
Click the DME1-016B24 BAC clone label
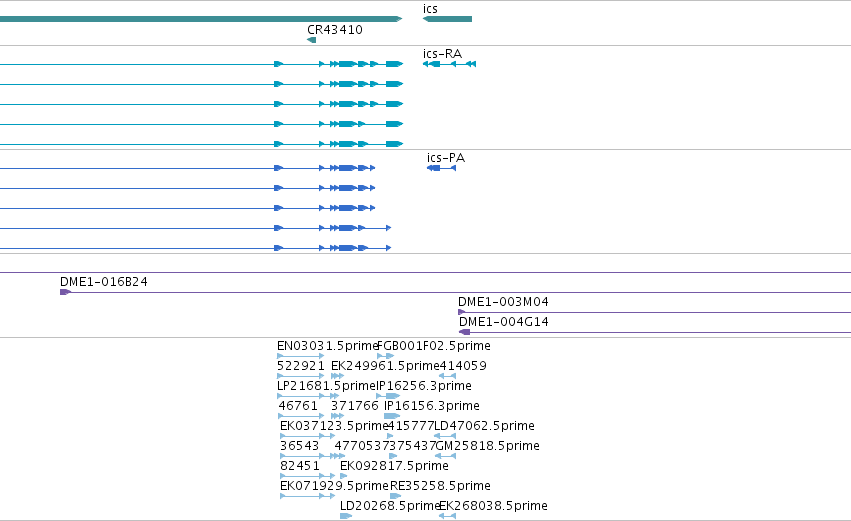tap(104, 282)
